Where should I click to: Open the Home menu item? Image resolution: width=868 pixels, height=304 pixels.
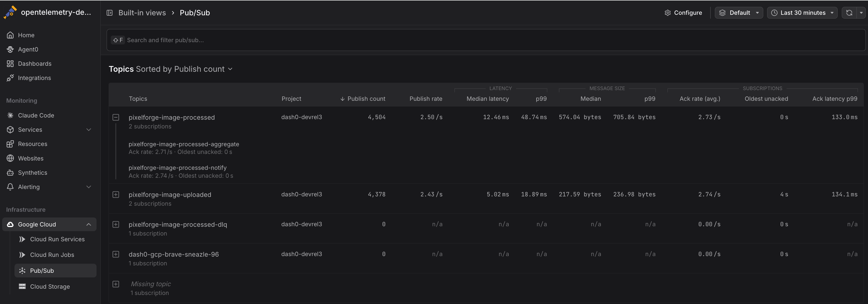pyautogui.click(x=49, y=35)
